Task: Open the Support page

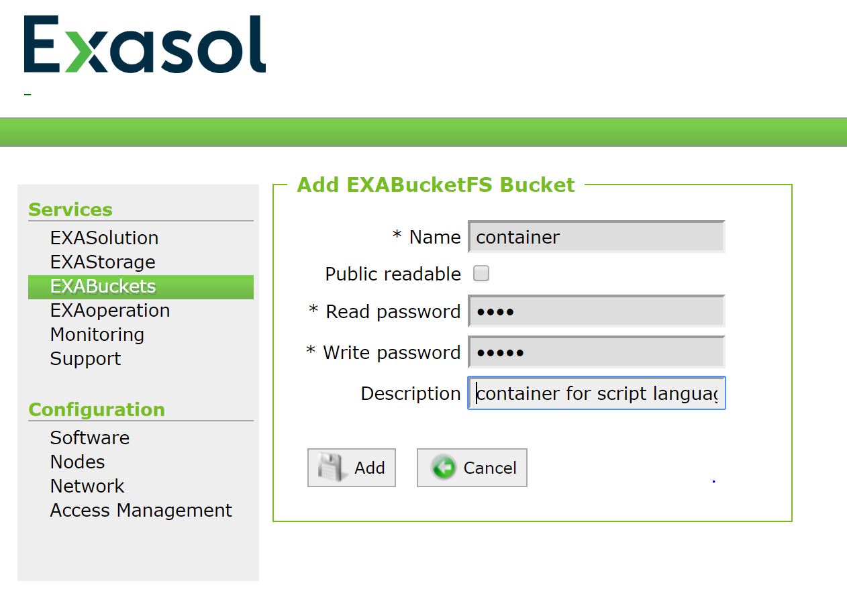Action: 85,359
